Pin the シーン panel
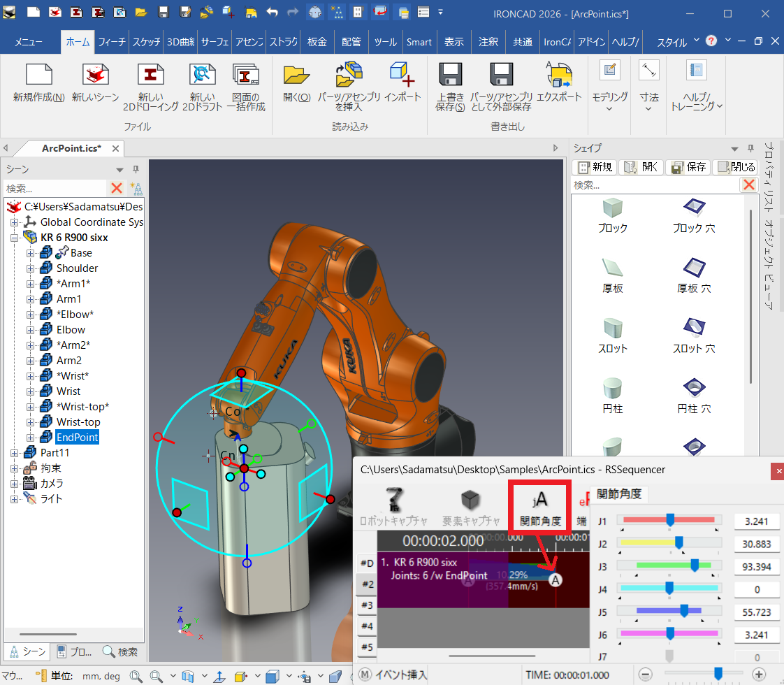The width and height of the screenshot is (784, 685). click(x=136, y=169)
